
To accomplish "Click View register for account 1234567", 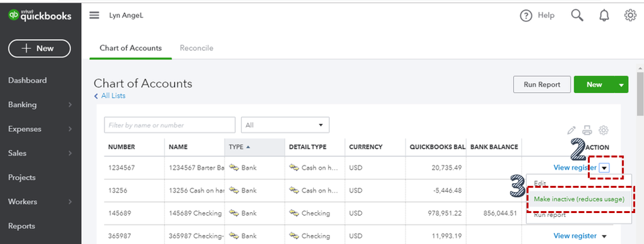I will click(575, 167).
